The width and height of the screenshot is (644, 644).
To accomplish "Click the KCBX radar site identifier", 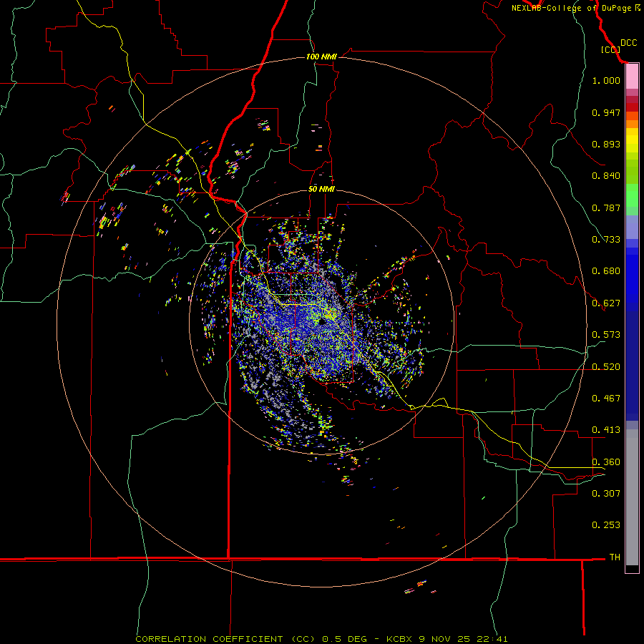I will pyautogui.click(x=399, y=639).
